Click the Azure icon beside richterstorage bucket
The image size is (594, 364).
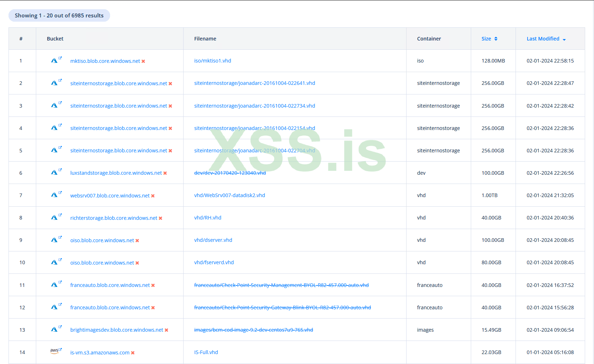click(x=54, y=217)
